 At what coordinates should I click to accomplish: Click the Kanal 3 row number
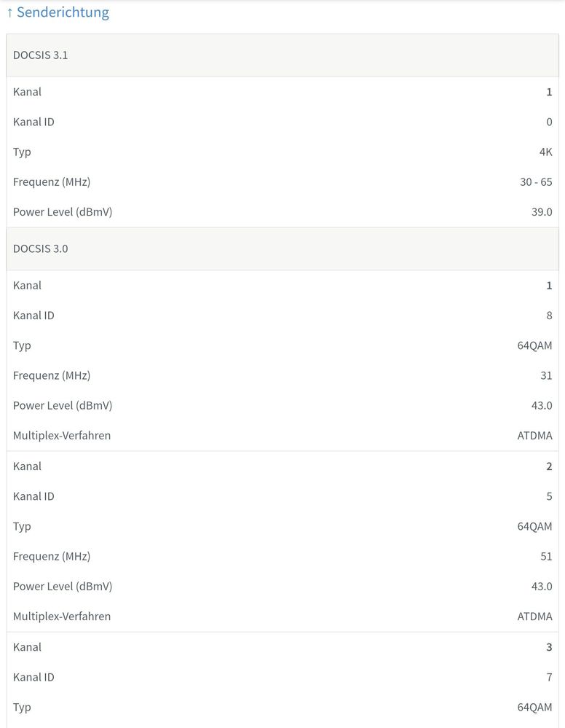coord(549,647)
